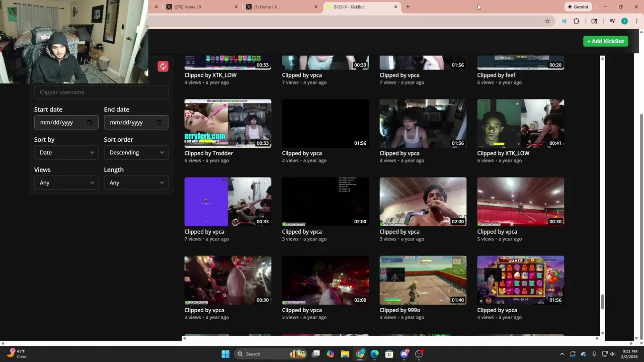
Task: Open calendar picker in End date field
Action: 159,122
